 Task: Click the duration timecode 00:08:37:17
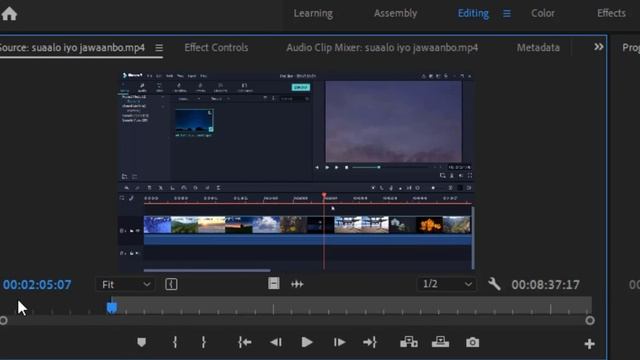point(545,284)
